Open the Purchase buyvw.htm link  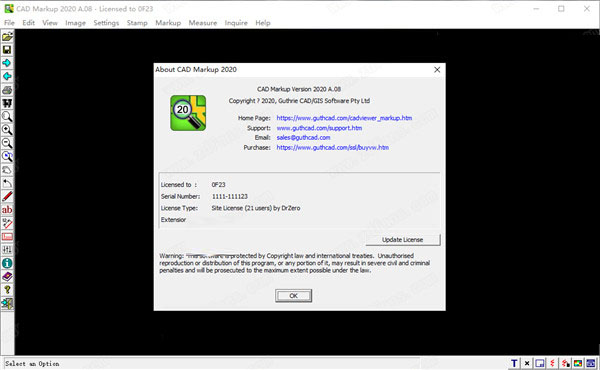pyautogui.click(x=333, y=147)
